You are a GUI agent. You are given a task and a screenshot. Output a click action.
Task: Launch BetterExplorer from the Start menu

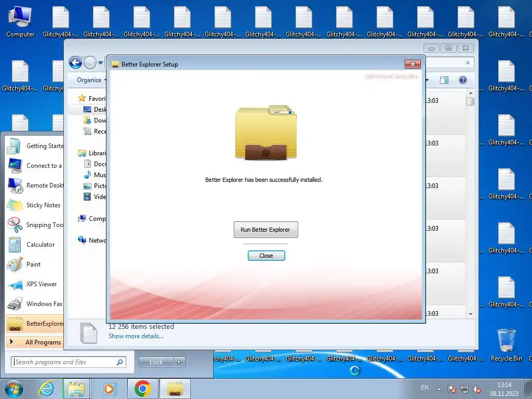point(35,323)
